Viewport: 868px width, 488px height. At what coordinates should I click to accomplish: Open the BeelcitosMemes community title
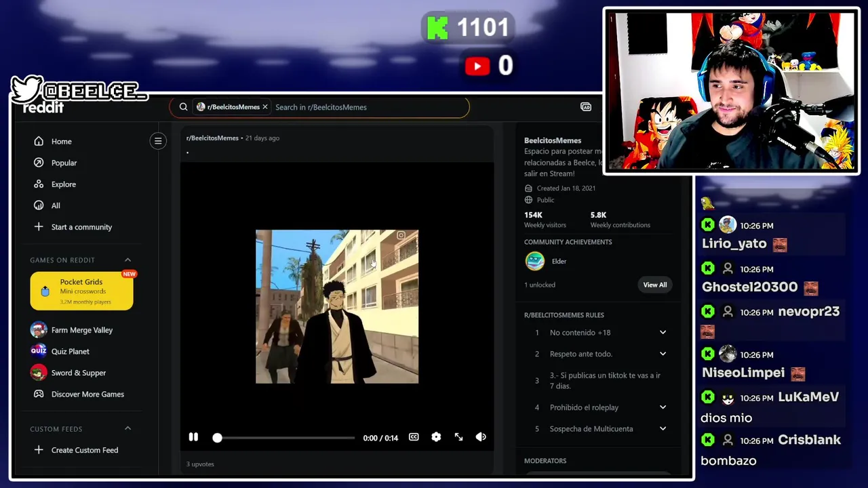pyautogui.click(x=553, y=140)
